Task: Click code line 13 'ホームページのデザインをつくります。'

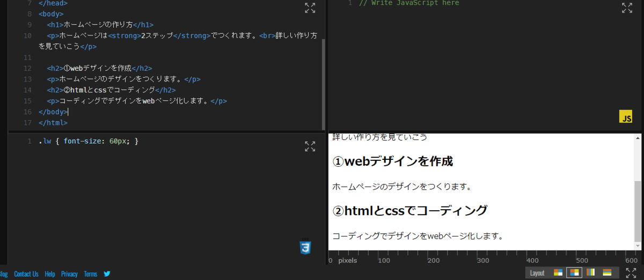Action: pos(123,79)
